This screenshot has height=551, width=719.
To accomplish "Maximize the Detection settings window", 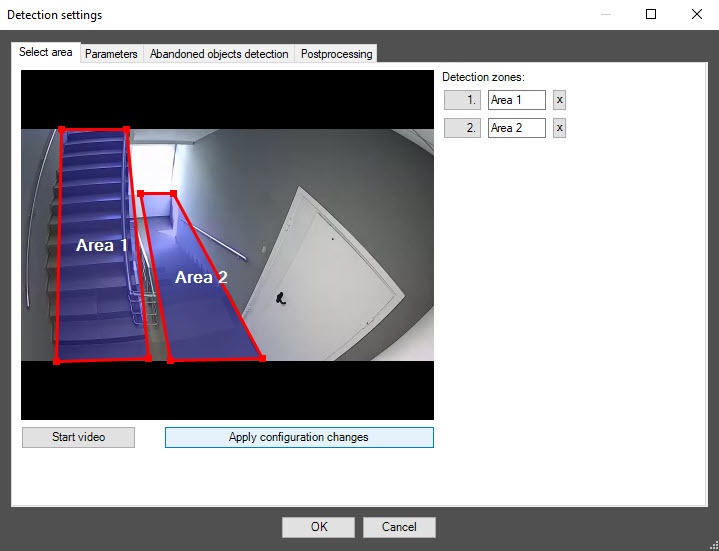I will coord(651,15).
